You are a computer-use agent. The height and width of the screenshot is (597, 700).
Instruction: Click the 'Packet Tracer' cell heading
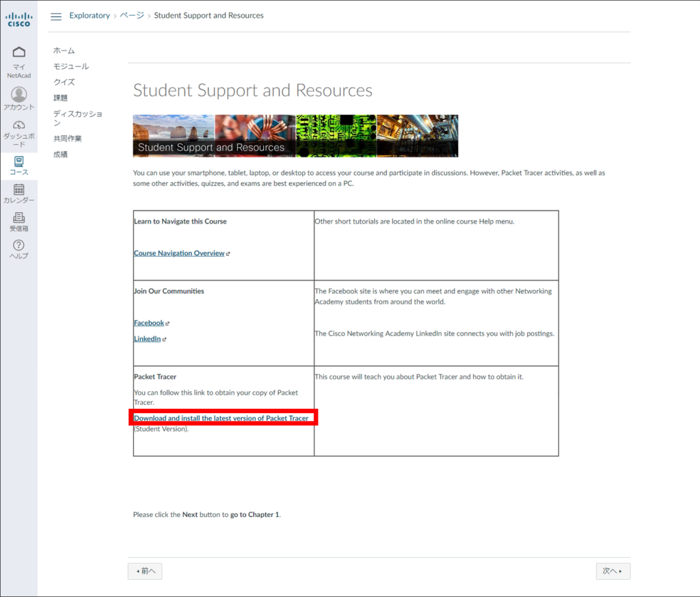(x=155, y=377)
